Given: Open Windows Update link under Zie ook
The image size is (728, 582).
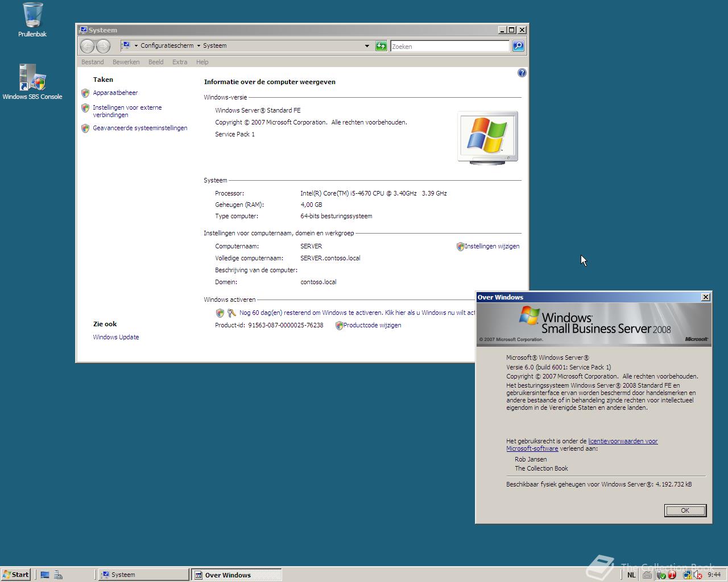Looking at the screenshot, I should pos(116,337).
